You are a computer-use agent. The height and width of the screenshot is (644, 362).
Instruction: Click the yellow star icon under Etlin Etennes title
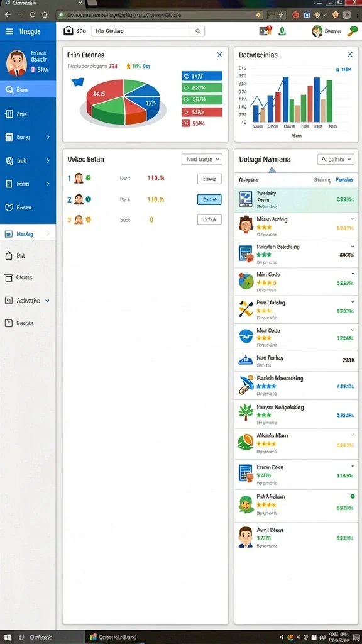(128, 65)
